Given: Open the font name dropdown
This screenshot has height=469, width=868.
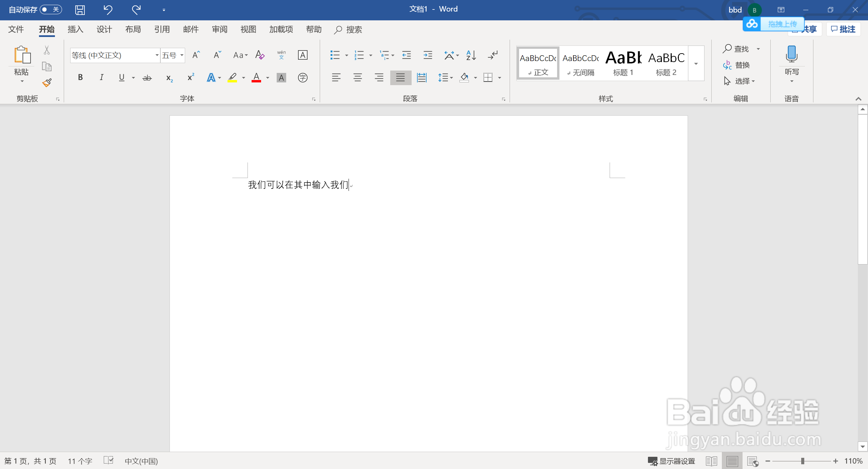Looking at the screenshot, I should [x=157, y=55].
